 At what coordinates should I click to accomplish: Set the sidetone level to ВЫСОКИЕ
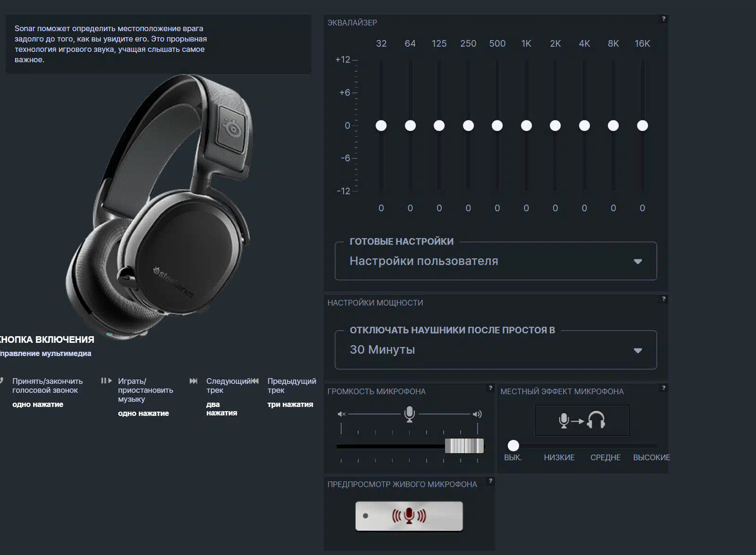651,446
